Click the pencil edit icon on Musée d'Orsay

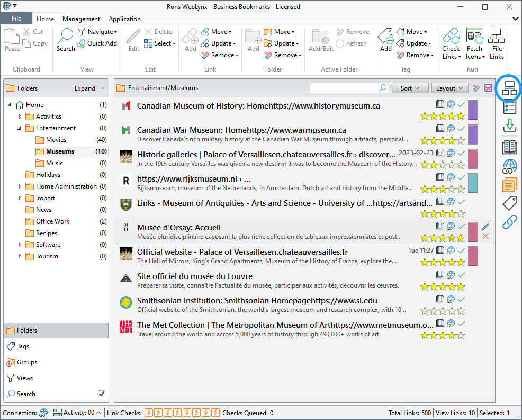pyautogui.click(x=485, y=227)
